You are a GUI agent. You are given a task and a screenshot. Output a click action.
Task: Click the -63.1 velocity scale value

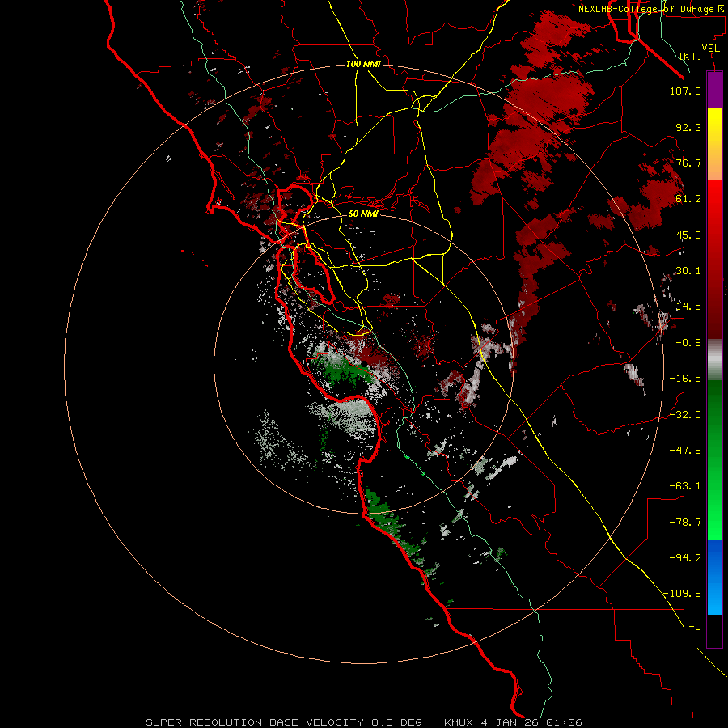pyautogui.click(x=685, y=486)
